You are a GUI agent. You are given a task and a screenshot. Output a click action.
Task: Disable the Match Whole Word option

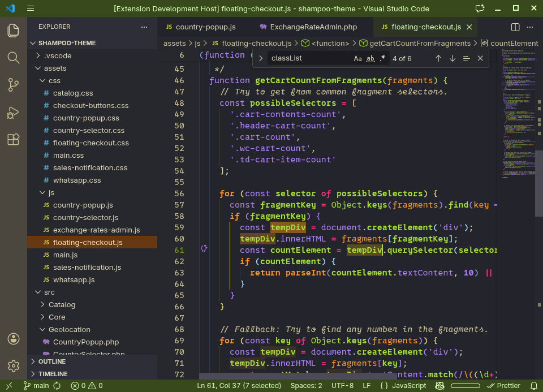[370, 58]
